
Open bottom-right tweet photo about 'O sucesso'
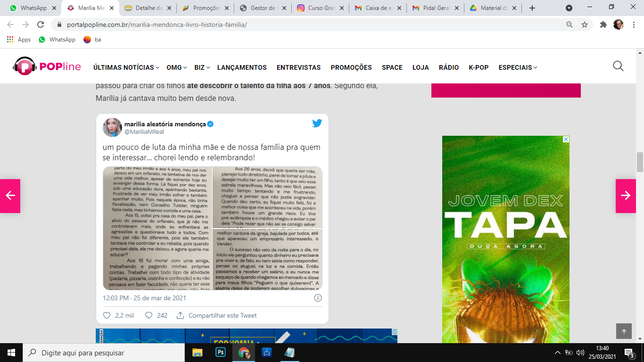[268, 259]
